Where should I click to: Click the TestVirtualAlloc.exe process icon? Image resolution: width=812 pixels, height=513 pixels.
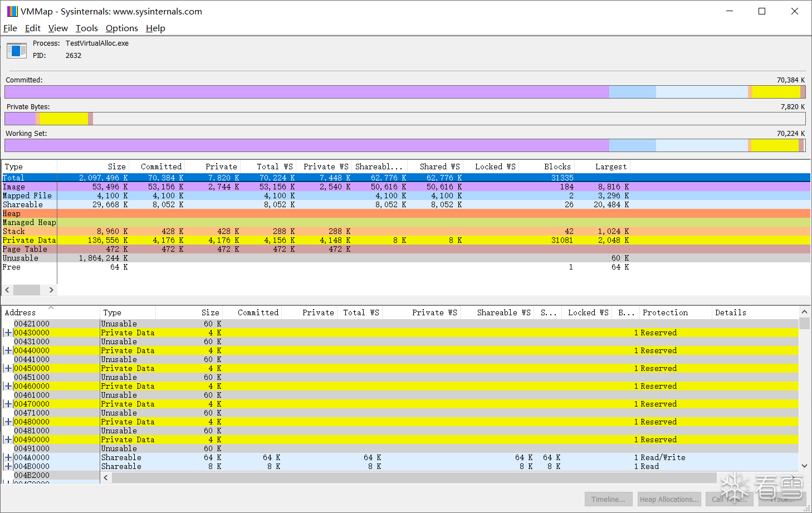pyautogui.click(x=16, y=50)
